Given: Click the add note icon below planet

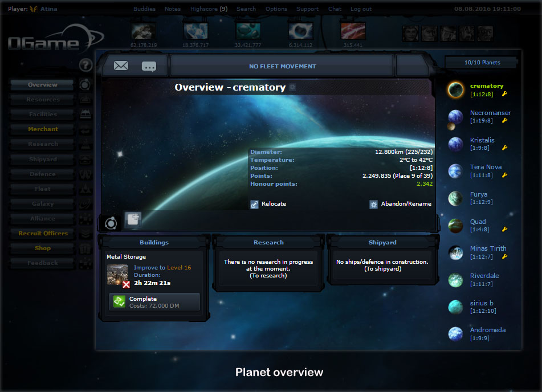Looking at the screenshot, I should (133, 219).
